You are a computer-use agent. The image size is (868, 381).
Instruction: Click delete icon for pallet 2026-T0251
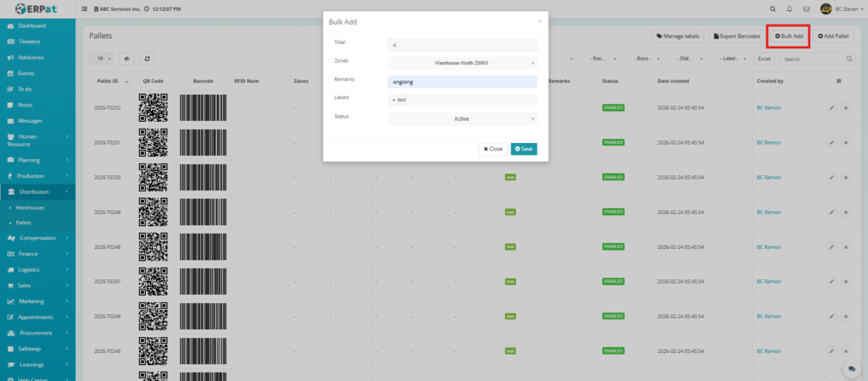(x=845, y=142)
